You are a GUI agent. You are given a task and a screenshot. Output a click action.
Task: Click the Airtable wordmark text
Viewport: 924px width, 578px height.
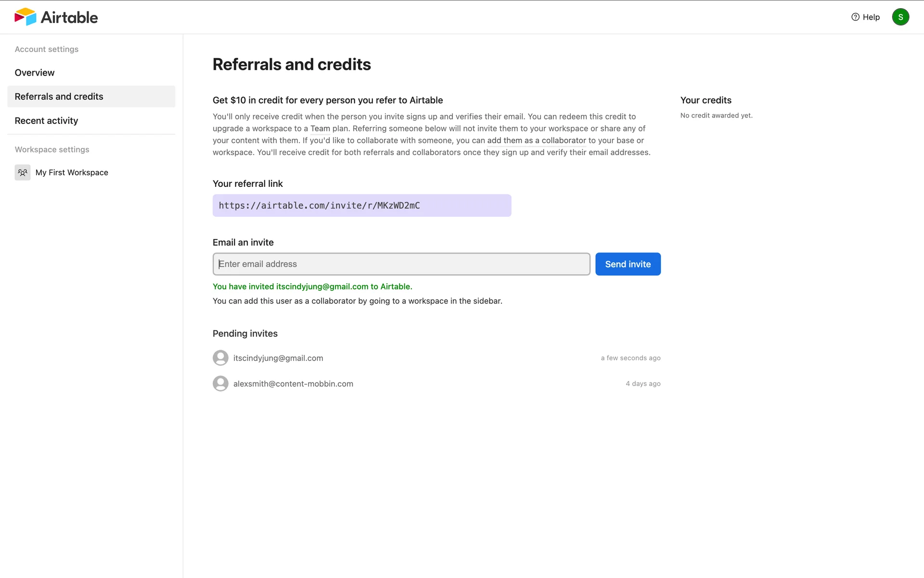point(69,17)
